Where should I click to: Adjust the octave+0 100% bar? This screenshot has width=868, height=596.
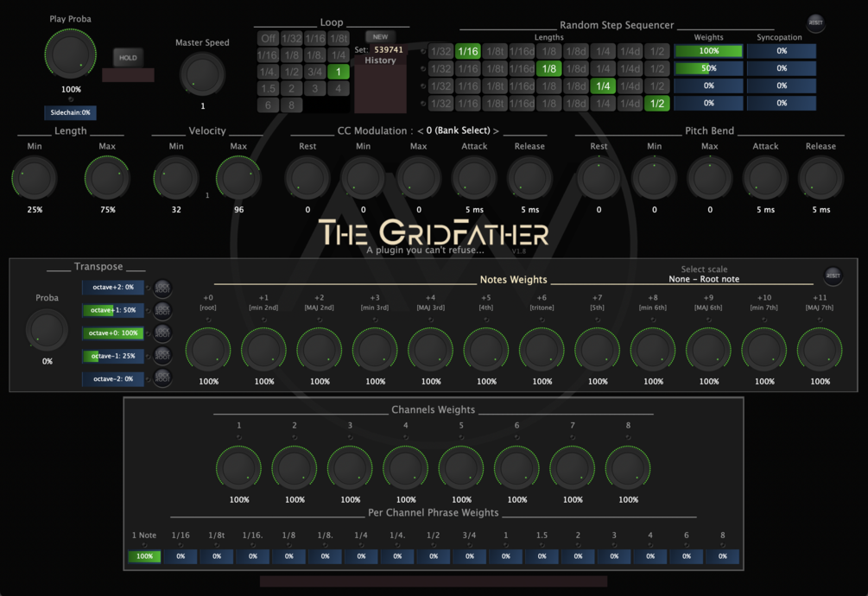coord(113,333)
